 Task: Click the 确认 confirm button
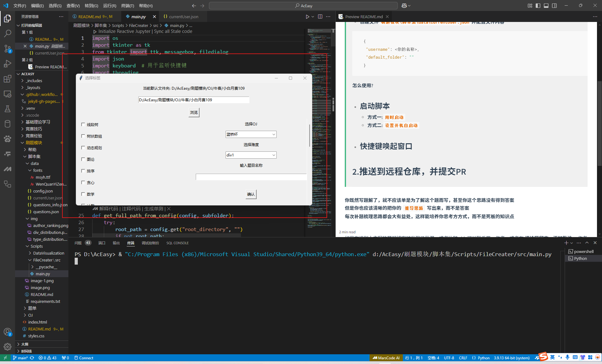click(x=251, y=194)
